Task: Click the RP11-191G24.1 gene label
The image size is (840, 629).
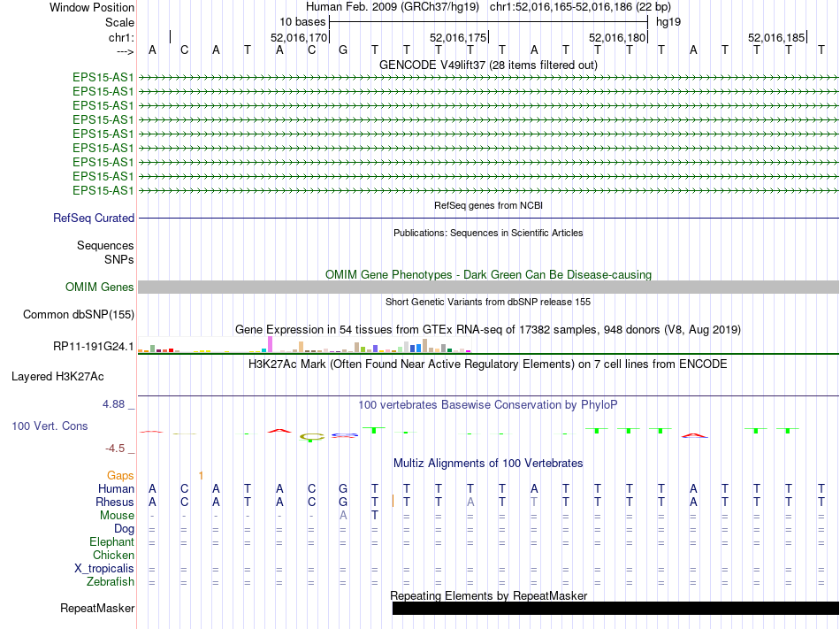Action: (93, 347)
